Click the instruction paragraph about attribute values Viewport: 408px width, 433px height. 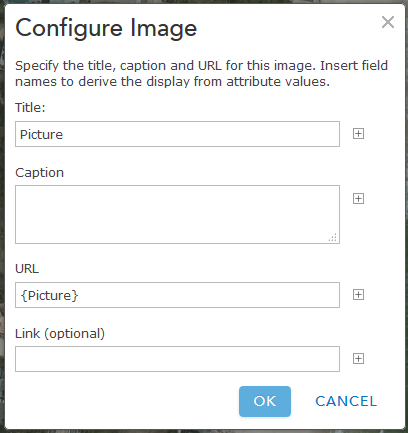[x=201, y=73]
